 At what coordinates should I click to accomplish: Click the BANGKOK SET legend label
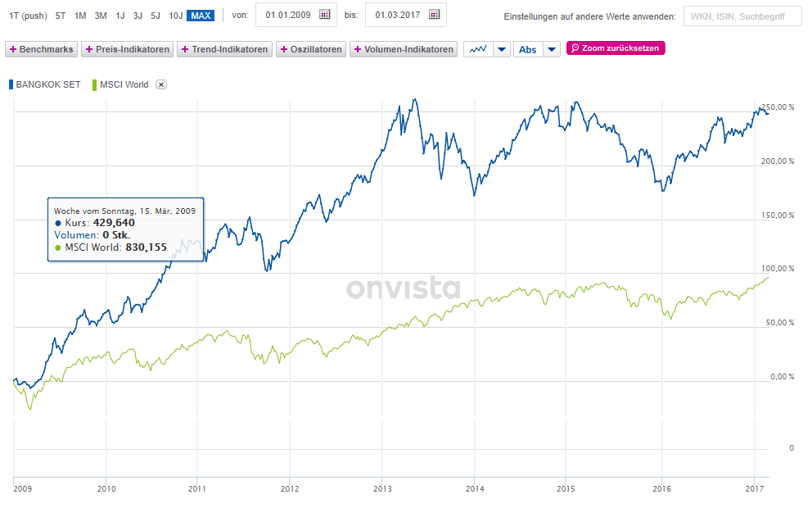[48, 84]
